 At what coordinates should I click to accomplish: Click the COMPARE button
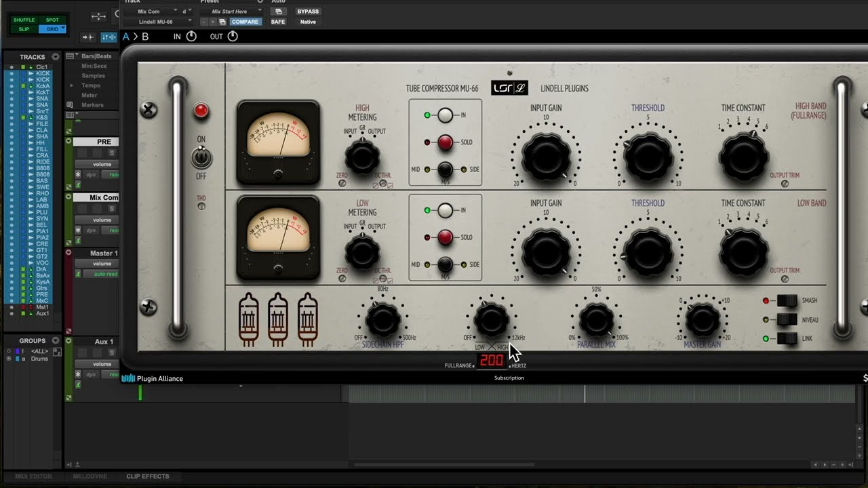[x=245, y=22]
